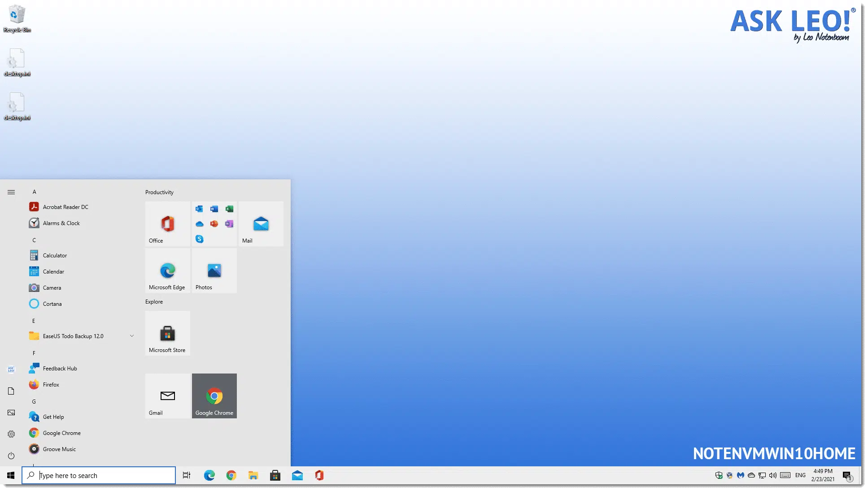The height and width of the screenshot is (491, 868).
Task: Open Google Chrome in the app list
Action: [81, 433]
